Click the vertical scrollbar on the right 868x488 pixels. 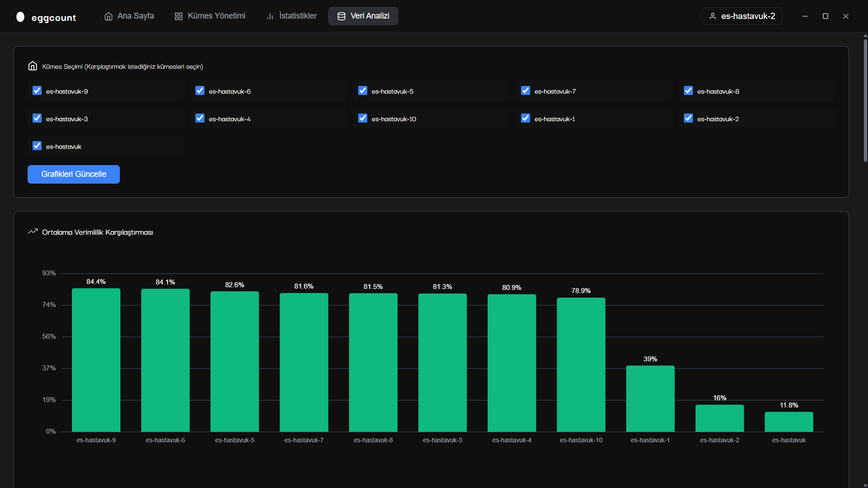pos(865,100)
